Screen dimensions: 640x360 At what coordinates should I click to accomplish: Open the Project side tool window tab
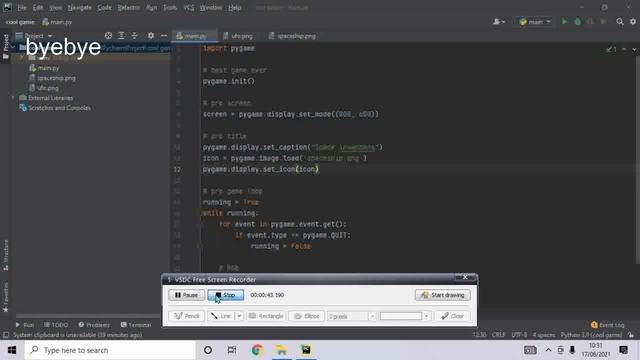click(x=6, y=47)
